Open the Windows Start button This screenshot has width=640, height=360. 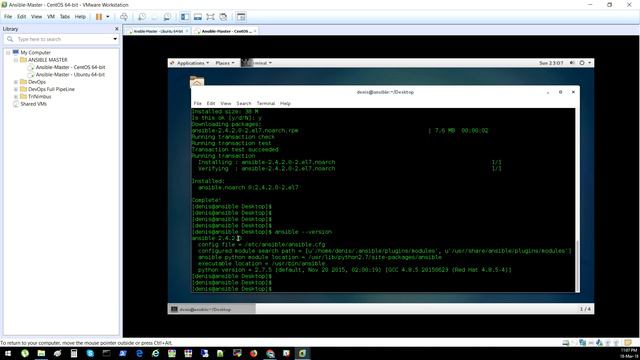pos(8,353)
